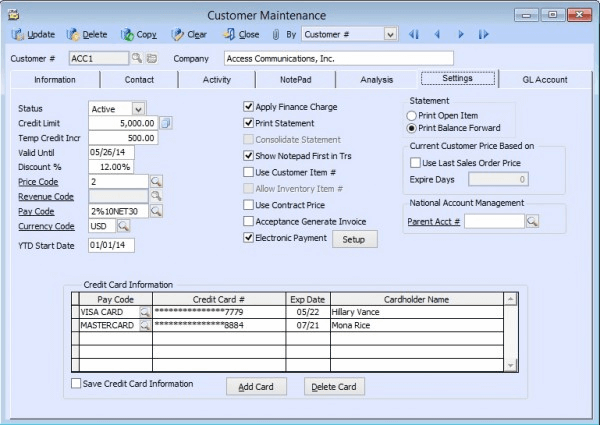Switch to the Information tab
This screenshot has width=600, height=425.
(55, 80)
